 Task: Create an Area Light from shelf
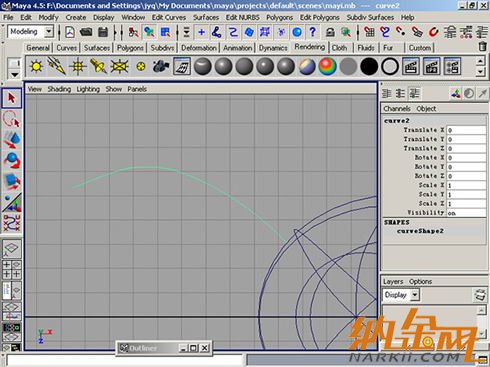point(119,66)
